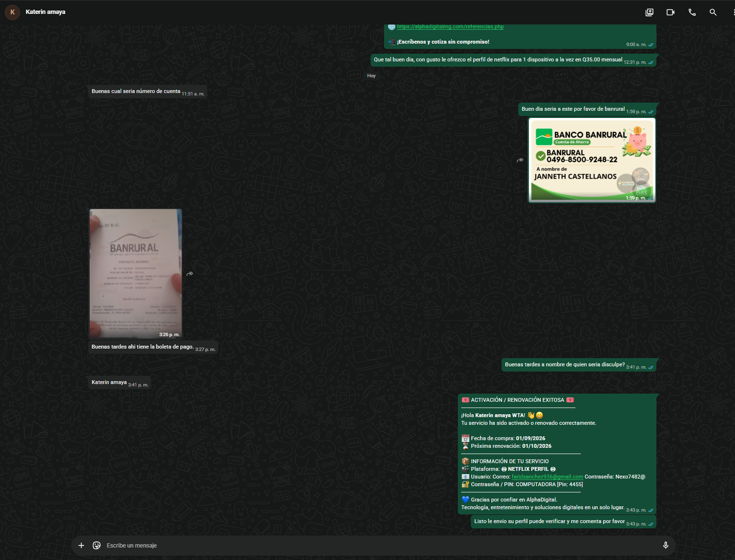Open contact info for Katerin amaya in header
Screen dimensions: 735x560
[x=46, y=12]
